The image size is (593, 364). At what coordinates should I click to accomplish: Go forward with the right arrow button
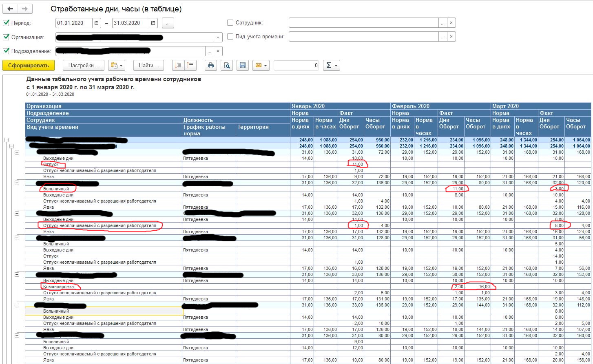click(x=25, y=9)
